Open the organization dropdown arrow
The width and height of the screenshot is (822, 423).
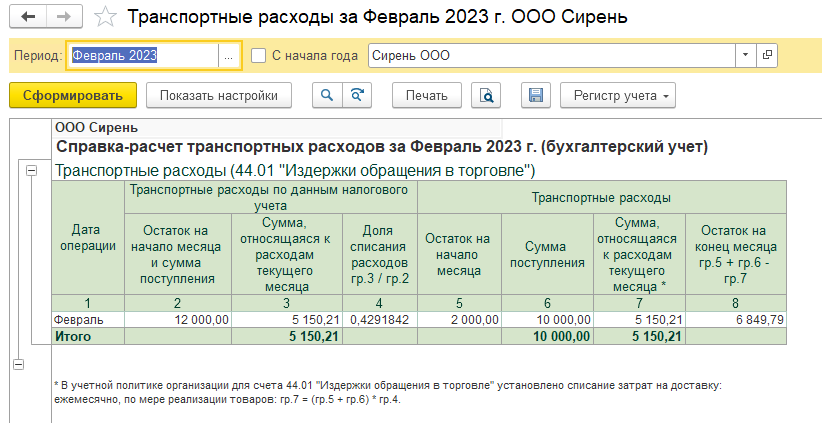point(745,56)
